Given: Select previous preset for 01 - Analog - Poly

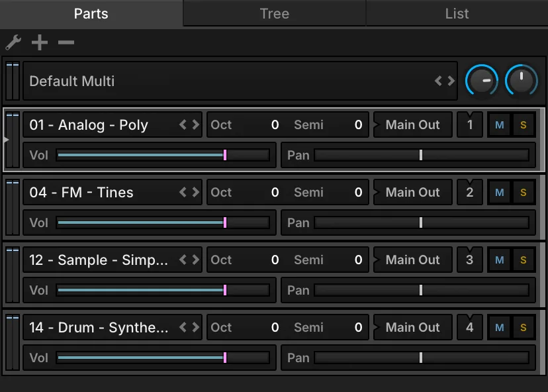Looking at the screenshot, I should point(183,124).
